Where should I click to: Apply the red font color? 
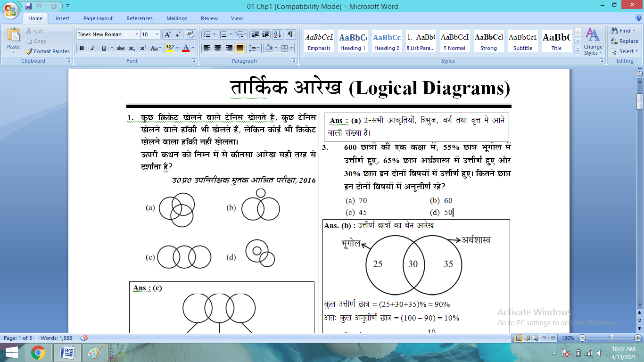185,48
